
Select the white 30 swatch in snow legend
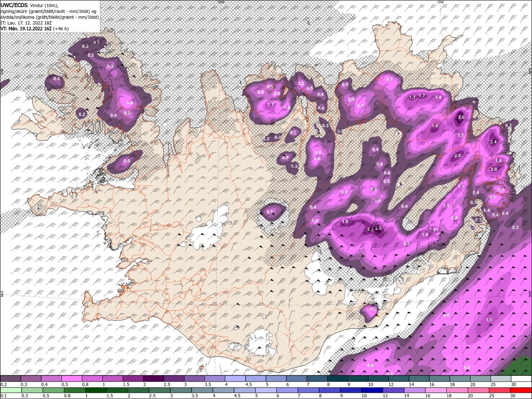(x=521, y=379)
